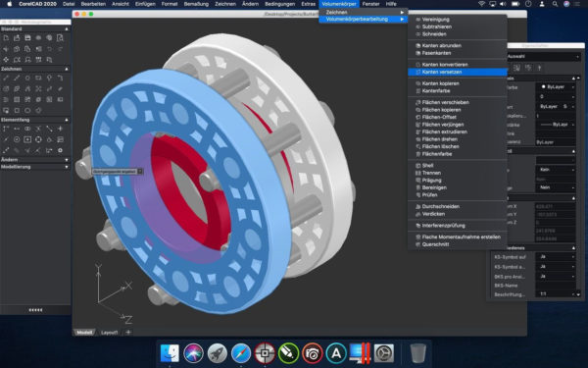
Task: Click the Spotlight search icon in menu bar
Action: [x=555, y=4]
